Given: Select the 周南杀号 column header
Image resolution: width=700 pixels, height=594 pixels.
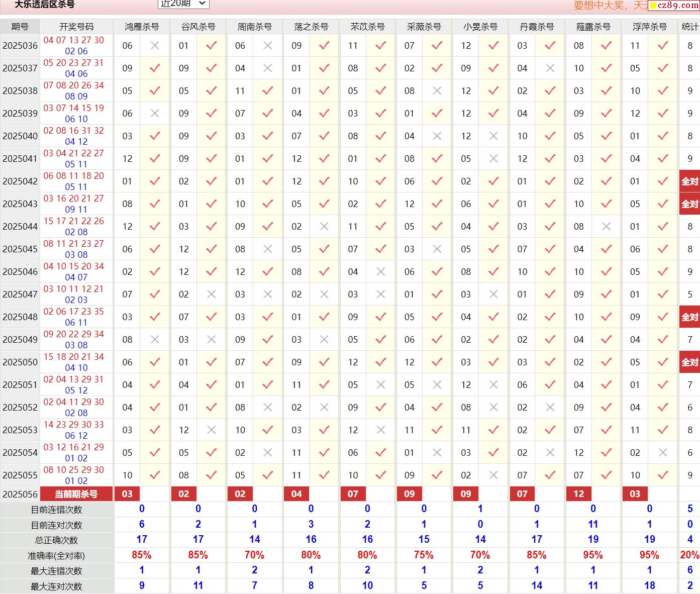Looking at the screenshot, I should pyautogui.click(x=254, y=27).
